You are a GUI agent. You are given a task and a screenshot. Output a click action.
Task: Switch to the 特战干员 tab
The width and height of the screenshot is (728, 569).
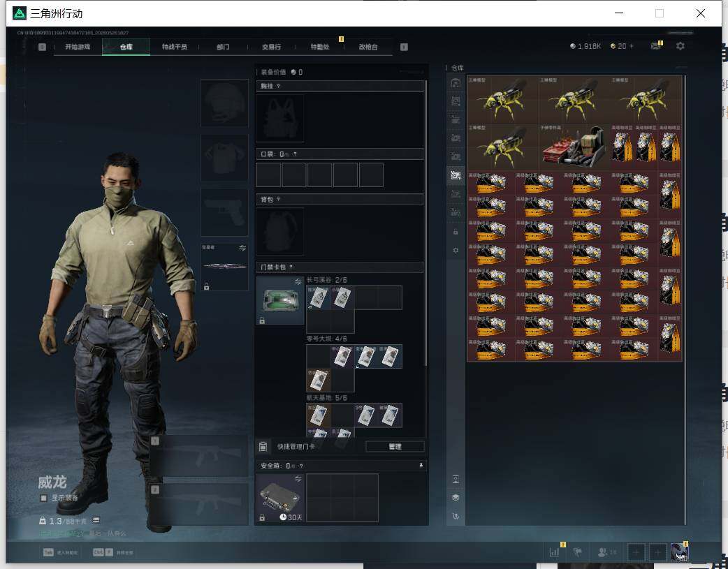pyautogui.click(x=174, y=47)
